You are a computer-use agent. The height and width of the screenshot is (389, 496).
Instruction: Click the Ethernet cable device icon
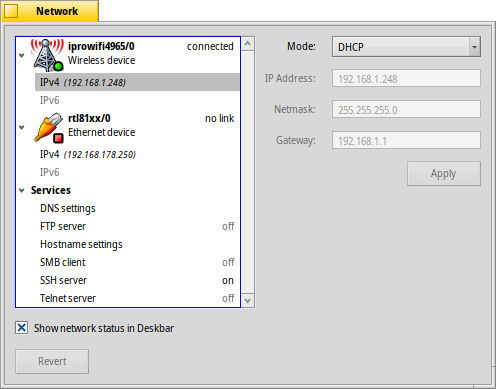pos(49,128)
